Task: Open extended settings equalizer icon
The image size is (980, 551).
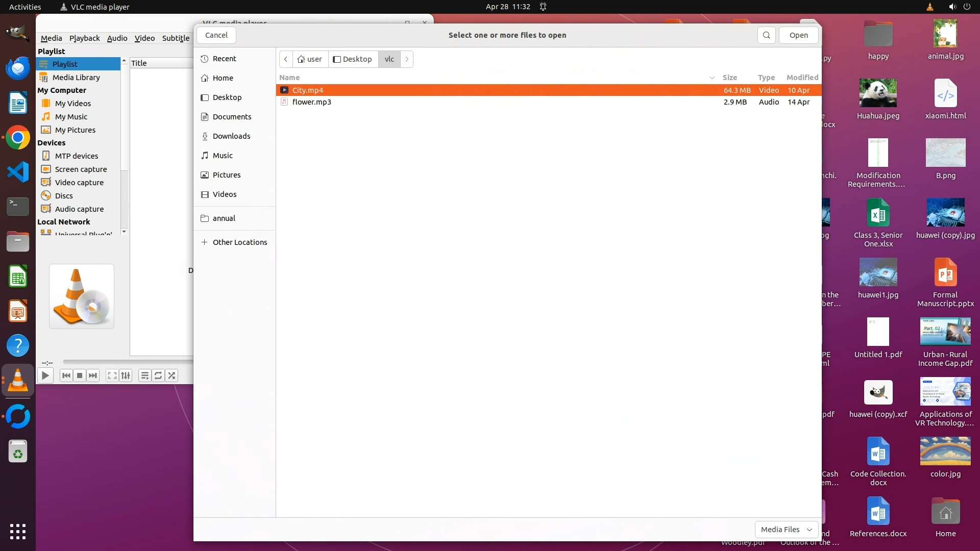Action: click(x=126, y=376)
